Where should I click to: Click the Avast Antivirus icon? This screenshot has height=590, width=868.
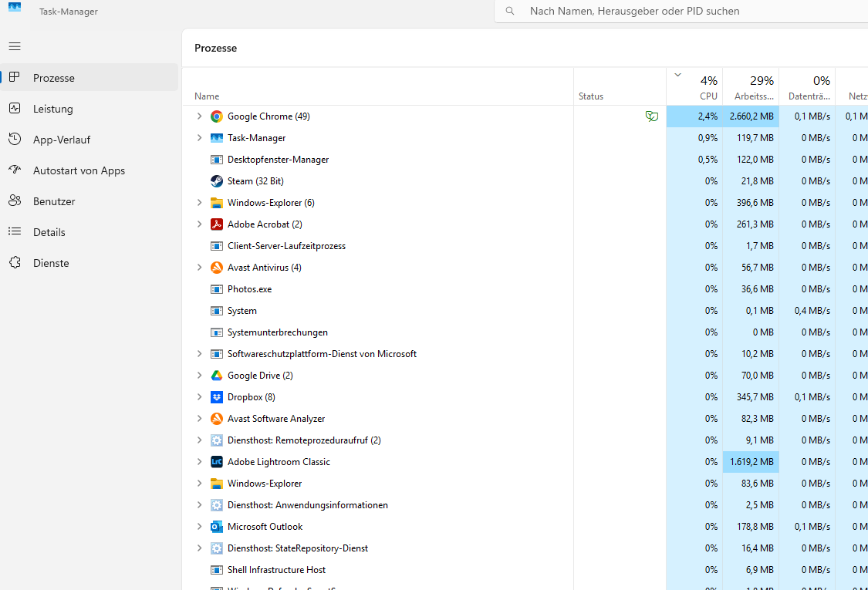tap(217, 268)
